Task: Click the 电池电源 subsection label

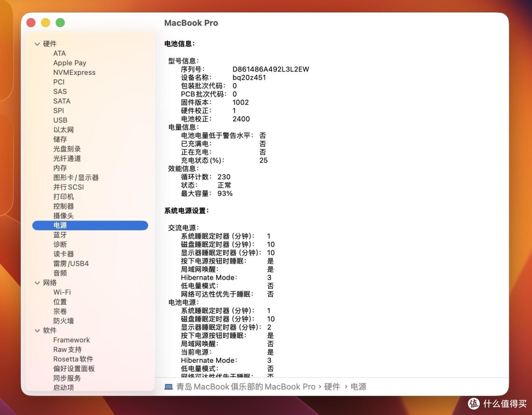Action: click(x=184, y=302)
